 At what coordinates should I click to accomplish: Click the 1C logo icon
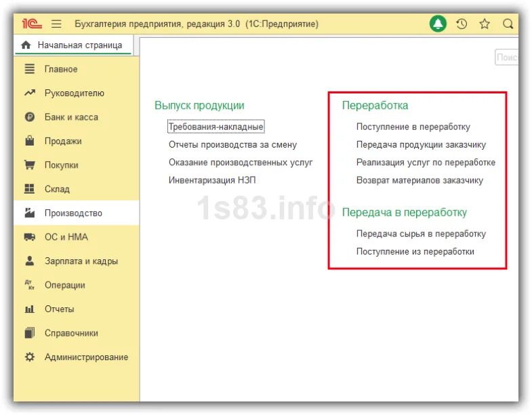coord(32,24)
